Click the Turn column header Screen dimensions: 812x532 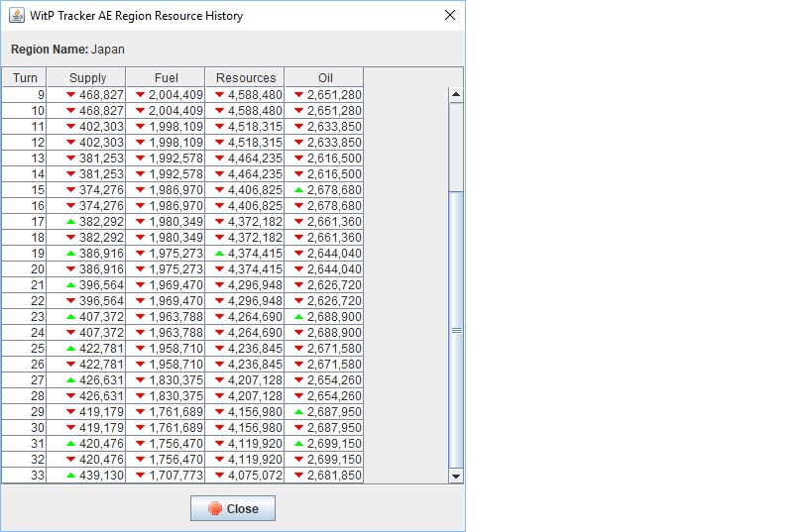click(x=25, y=77)
